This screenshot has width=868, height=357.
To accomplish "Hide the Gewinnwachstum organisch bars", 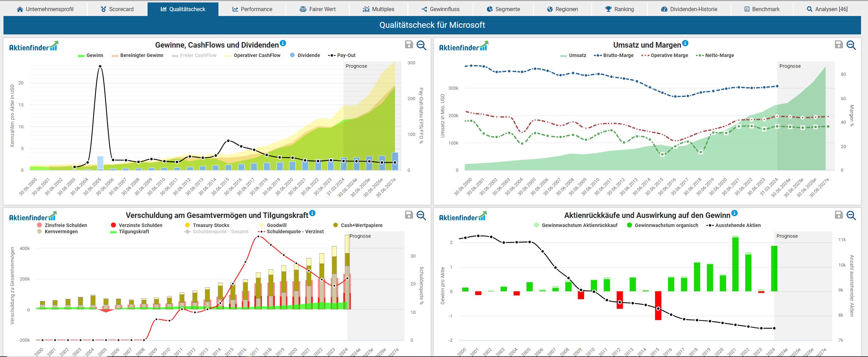I will tap(662, 225).
